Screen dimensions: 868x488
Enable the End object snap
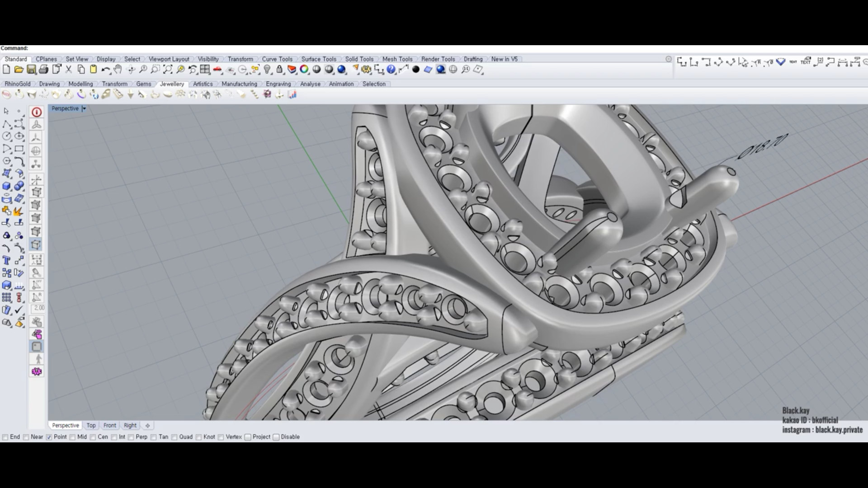click(x=5, y=437)
